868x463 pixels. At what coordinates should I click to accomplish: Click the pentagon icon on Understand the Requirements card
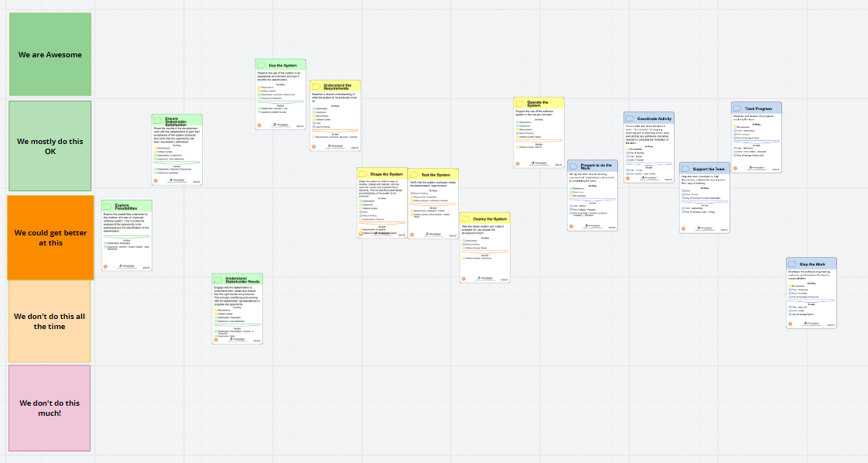[316, 87]
